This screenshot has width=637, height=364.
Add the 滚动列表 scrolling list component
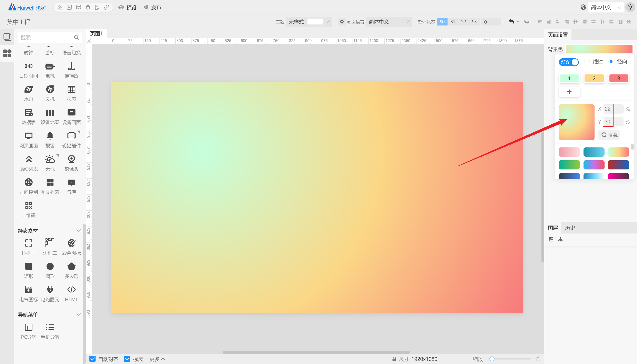pyautogui.click(x=29, y=163)
